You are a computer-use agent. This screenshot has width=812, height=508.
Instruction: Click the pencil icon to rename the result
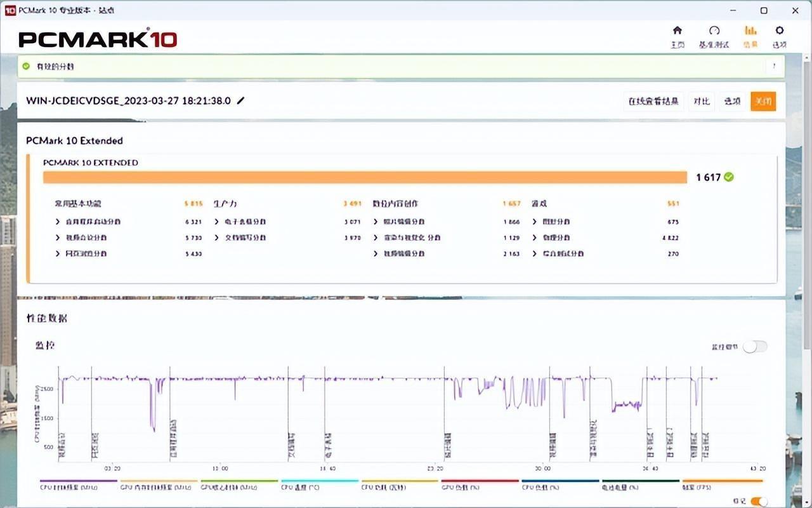click(x=241, y=101)
